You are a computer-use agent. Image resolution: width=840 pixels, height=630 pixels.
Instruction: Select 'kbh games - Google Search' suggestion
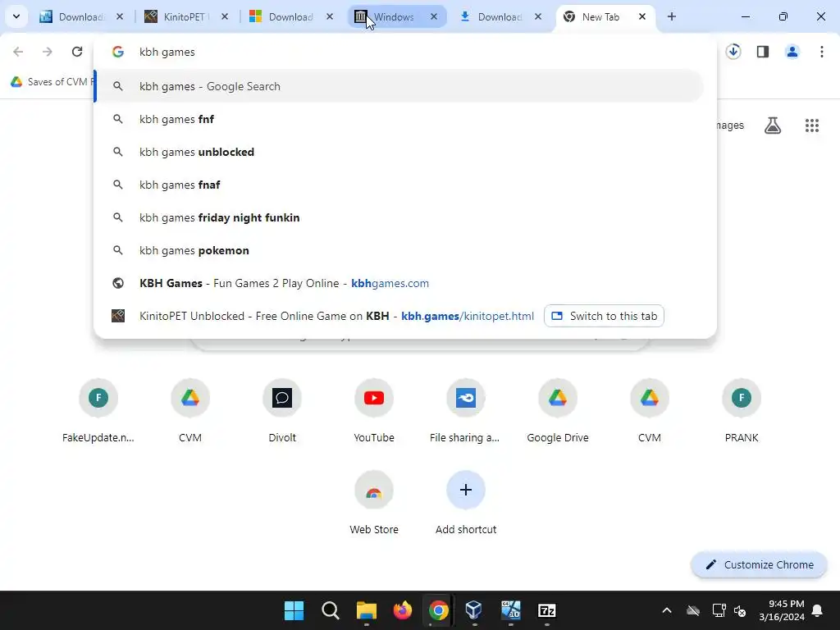(399, 86)
